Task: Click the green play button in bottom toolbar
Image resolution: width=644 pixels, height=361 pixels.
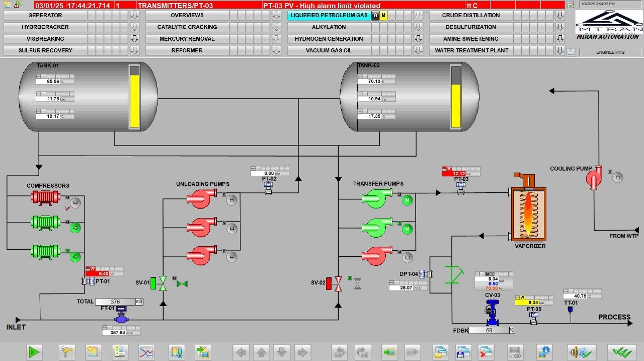Action: coord(35,351)
